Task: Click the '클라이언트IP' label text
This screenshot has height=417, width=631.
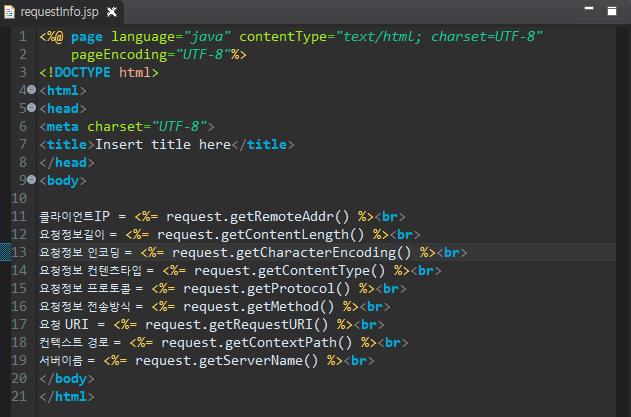Action: pyautogui.click(x=74, y=217)
